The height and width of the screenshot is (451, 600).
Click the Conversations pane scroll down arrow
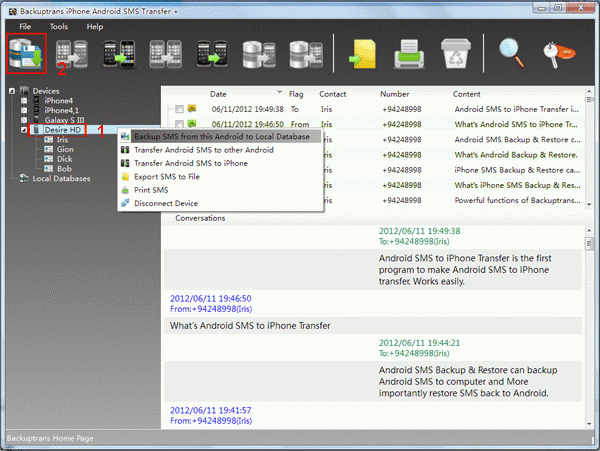589,424
